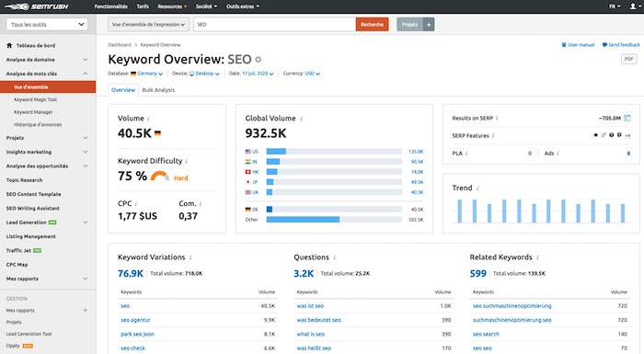The height and width of the screenshot is (354, 644).
Task: Click the Results on SERP view icon
Action: coord(627,119)
